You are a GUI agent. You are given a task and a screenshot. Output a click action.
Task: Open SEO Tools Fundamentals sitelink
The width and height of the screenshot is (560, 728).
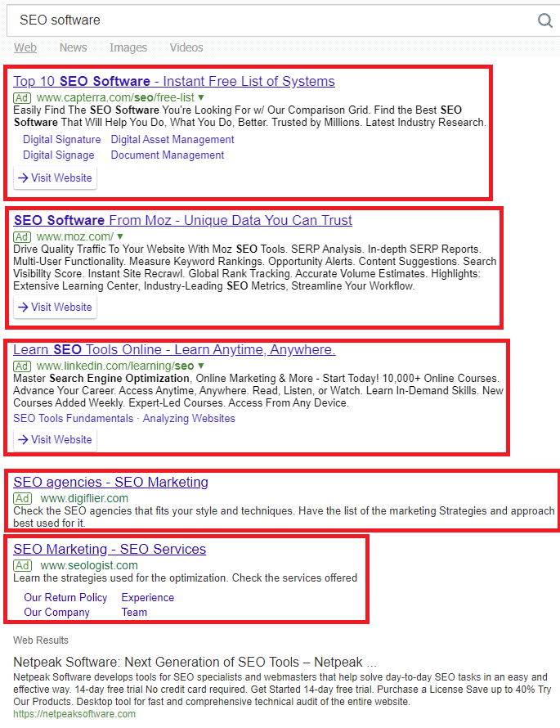click(x=74, y=418)
